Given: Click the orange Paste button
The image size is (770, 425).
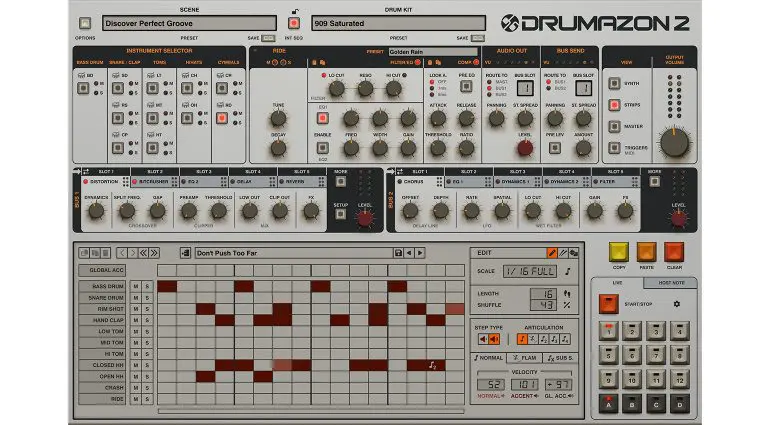Looking at the screenshot, I should coord(646,252).
